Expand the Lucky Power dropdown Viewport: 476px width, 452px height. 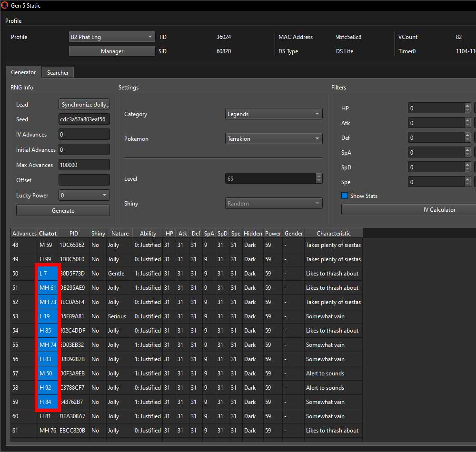tap(84, 196)
